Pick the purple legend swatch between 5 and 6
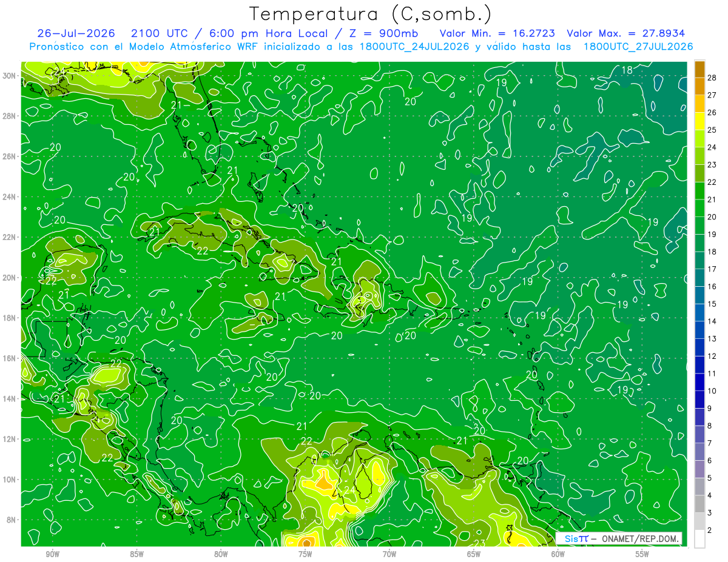728x562 pixels. [x=699, y=470]
